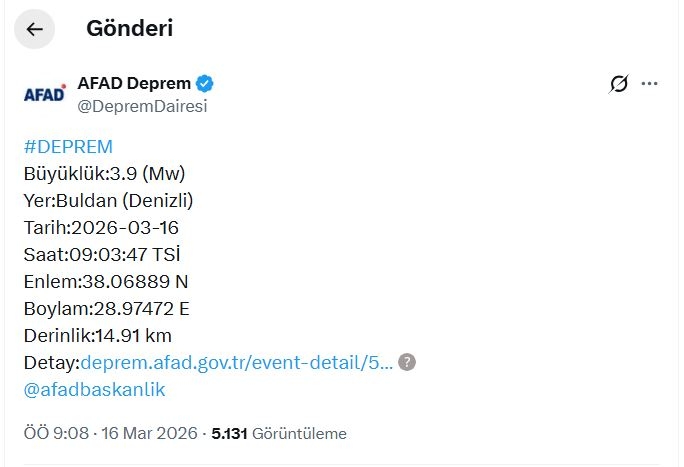Click the ÖÖ 9:08 · 16 Mar 2026 timestamp
The image size is (684, 467).
111,433
